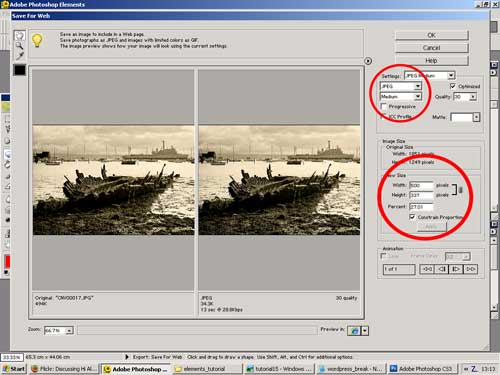Click the Cancel button
Image resolution: width=500 pixels, height=375 pixels.
(432, 48)
